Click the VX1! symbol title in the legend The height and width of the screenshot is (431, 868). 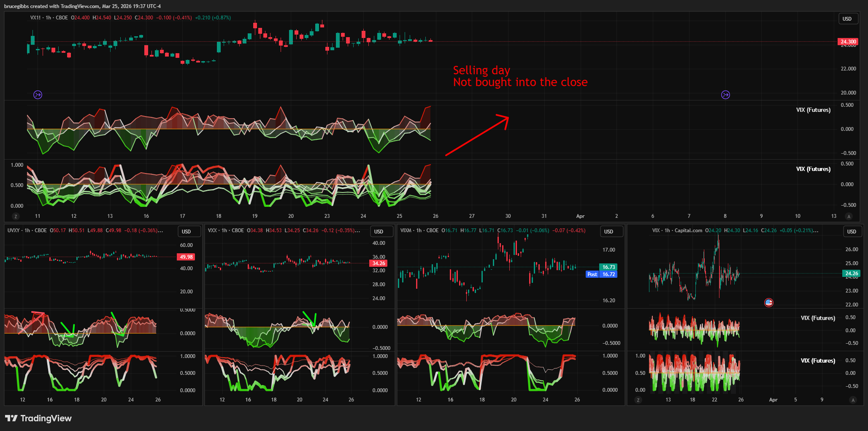[35, 18]
